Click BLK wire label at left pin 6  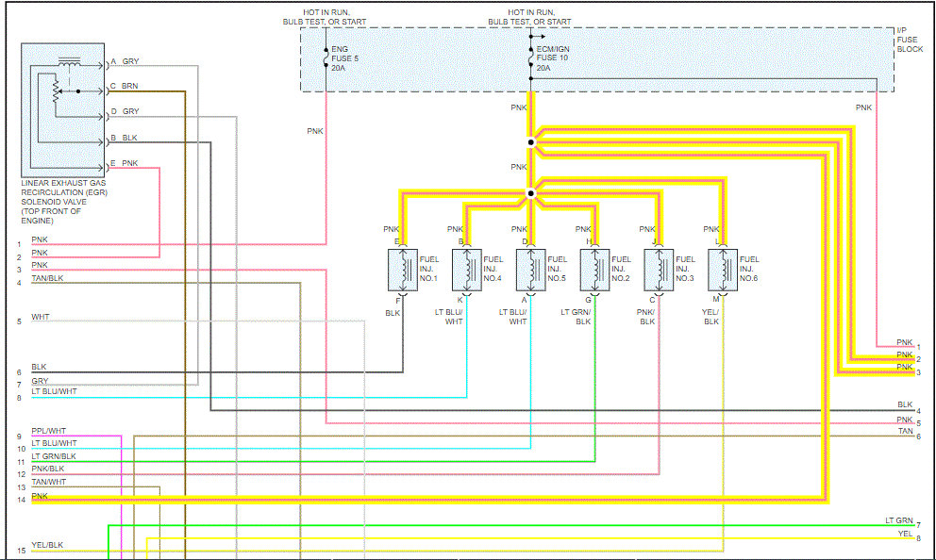[39, 367]
